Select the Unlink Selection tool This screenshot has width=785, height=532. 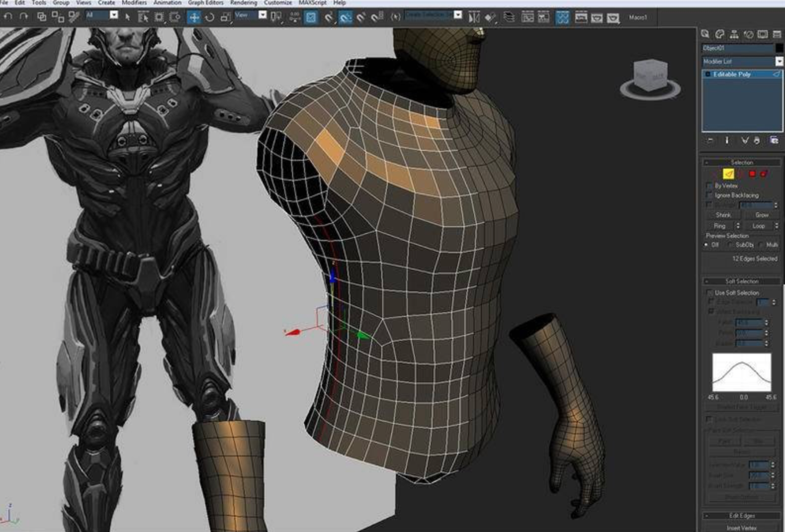coord(58,17)
